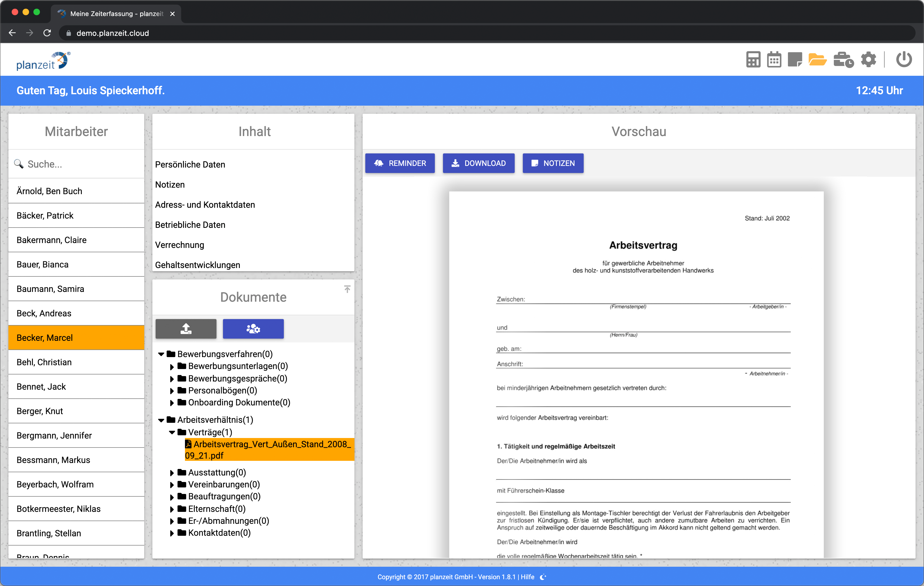Screen dimensions: 924x586
Task: Select Betriebliche Daten menu entry
Action: [190, 225]
